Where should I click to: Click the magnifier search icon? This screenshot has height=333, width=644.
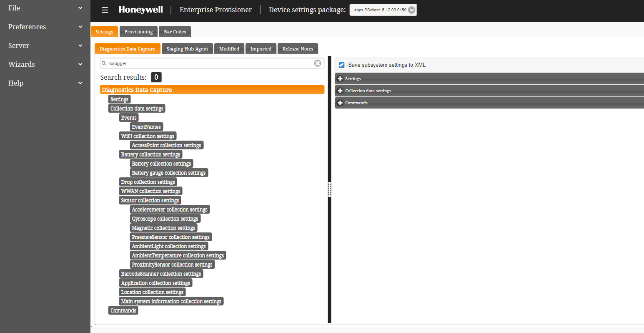tap(104, 63)
